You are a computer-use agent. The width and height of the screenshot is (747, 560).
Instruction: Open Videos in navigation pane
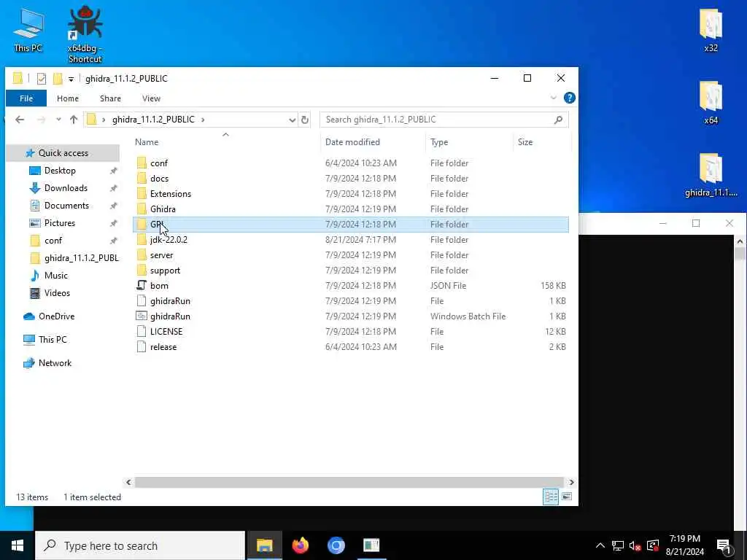[x=57, y=293]
